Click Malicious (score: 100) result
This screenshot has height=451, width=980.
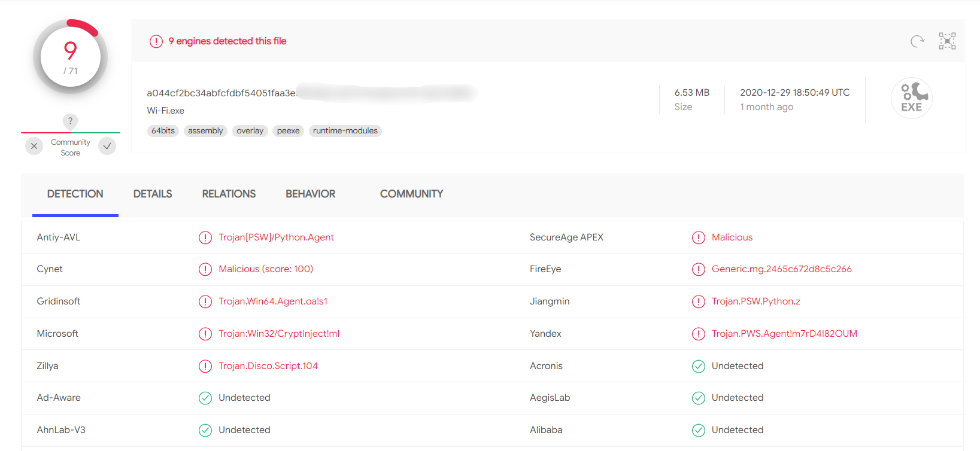click(x=266, y=269)
